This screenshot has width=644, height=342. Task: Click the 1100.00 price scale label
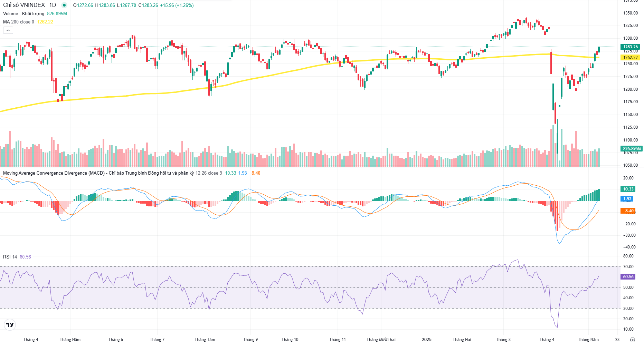pyautogui.click(x=631, y=140)
